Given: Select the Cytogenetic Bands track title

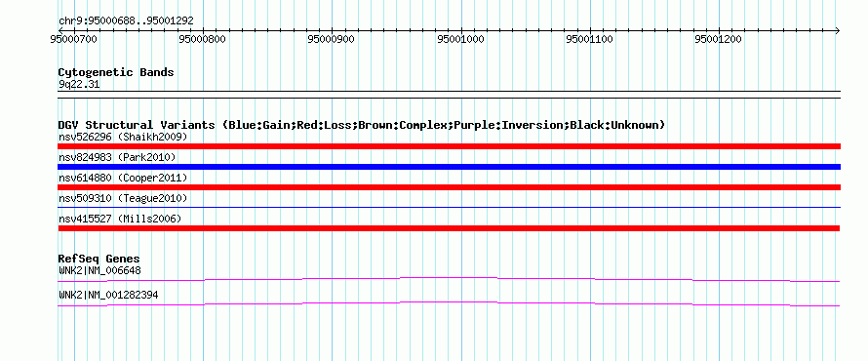Looking at the screenshot, I should [116, 72].
